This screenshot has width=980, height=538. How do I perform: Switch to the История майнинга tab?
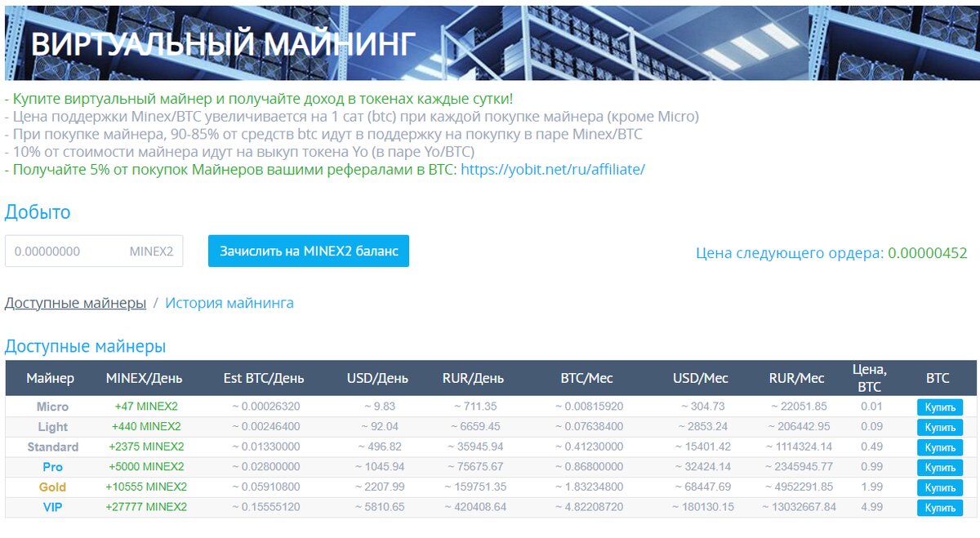pos(229,302)
